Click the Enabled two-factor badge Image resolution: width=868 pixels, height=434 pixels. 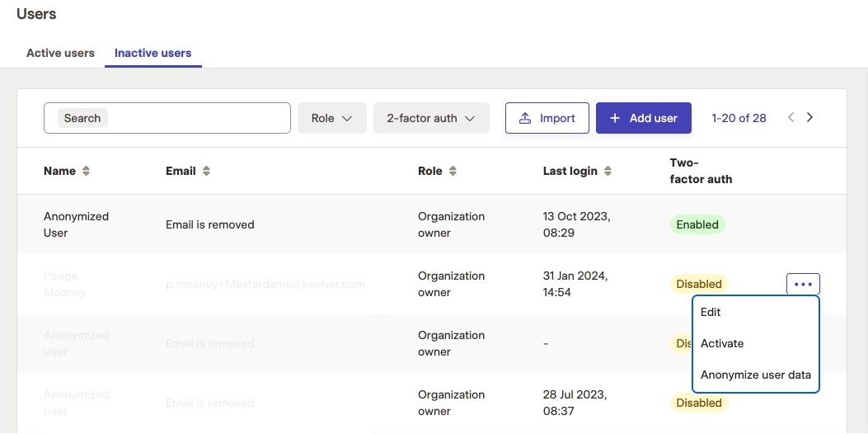697,224
